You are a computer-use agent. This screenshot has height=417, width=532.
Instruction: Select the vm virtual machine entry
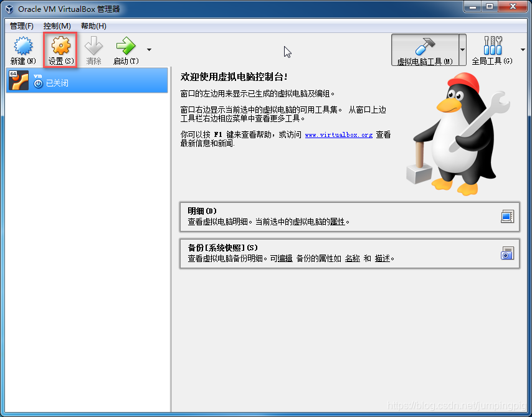tap(87, 80)
